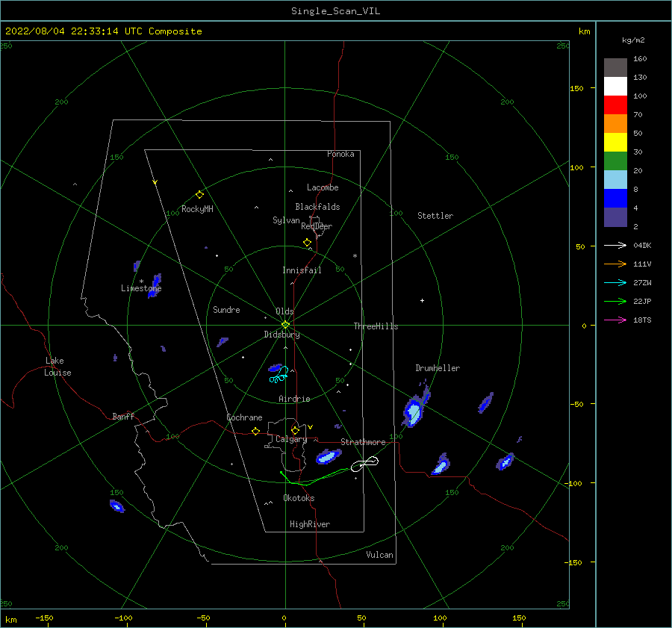Select the yellow 50 legend swatch
This screenshot has height=628, width=672.
point(615,143)
